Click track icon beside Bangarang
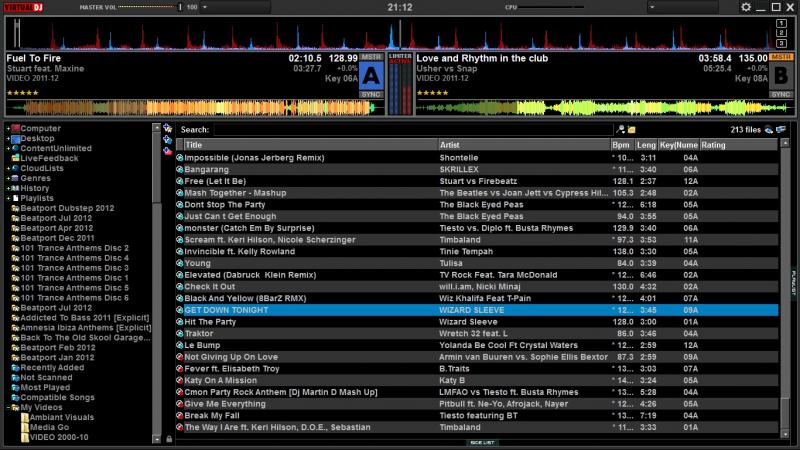The width and height of the screenshot is (800, 450). pyautogui.click(x=180, y=169)
